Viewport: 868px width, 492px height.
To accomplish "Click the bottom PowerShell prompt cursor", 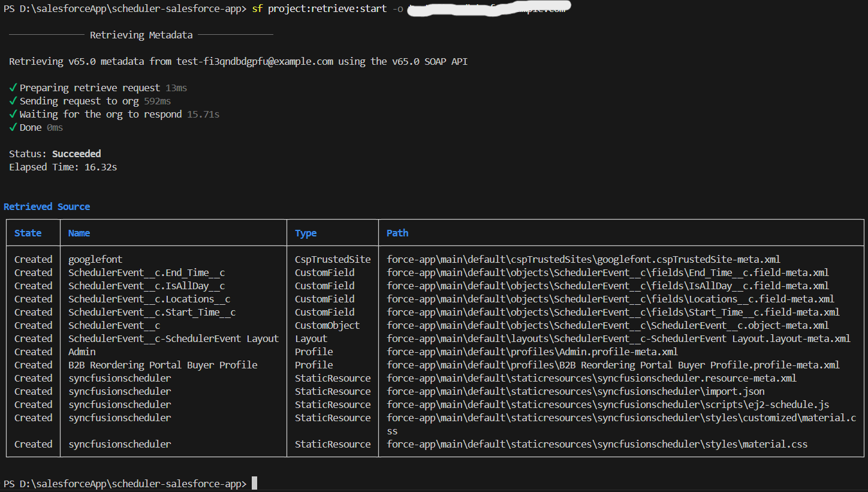I will [254, 484].
